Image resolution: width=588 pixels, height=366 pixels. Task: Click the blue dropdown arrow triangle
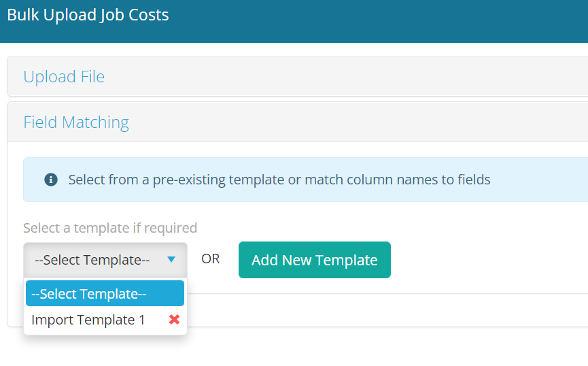click(171, 259)
